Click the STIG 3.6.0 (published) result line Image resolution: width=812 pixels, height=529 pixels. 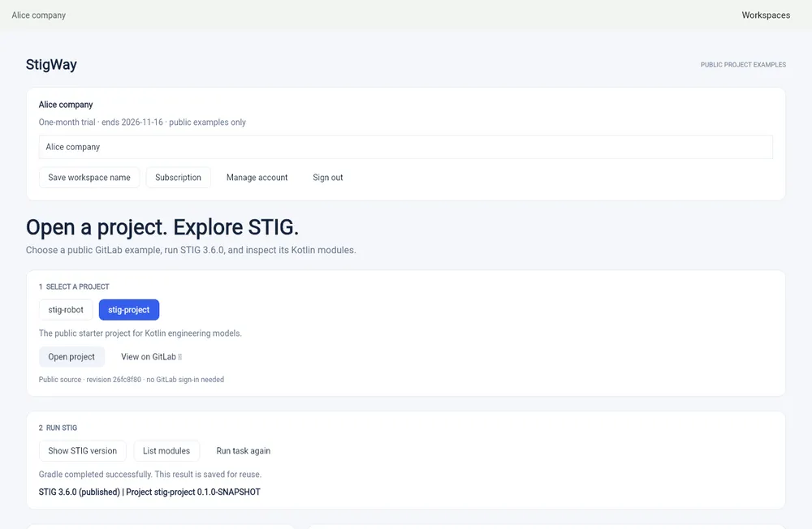(x=149, y=492)
